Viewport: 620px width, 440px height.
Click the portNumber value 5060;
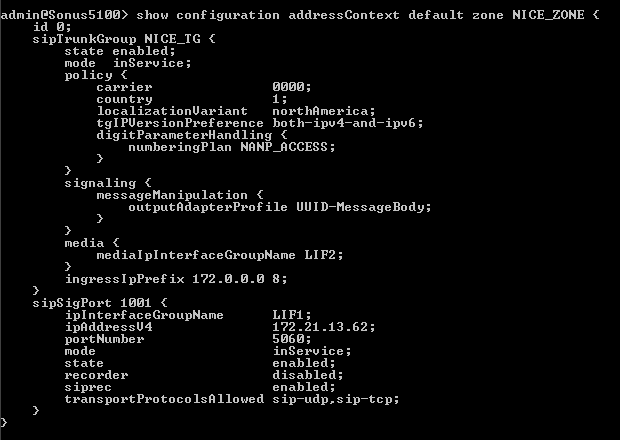click(x=292, y=339)
